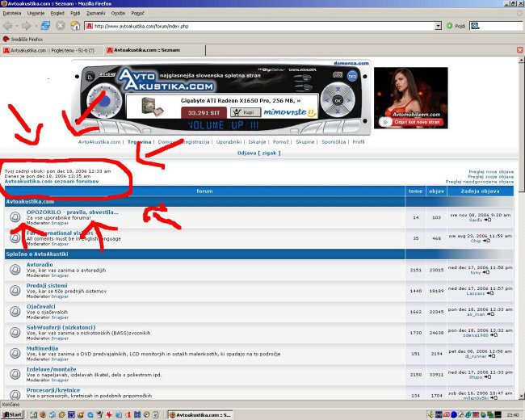
Task: Click into the URL address field
Action: 258,26
